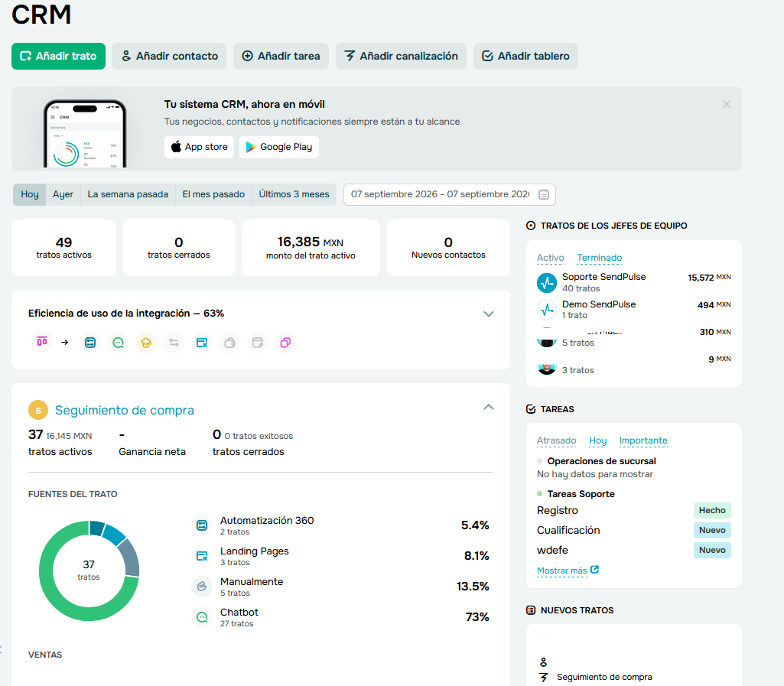Click the Hecho status badge
The image size is (784, 686).
click(x=712, y=510)
